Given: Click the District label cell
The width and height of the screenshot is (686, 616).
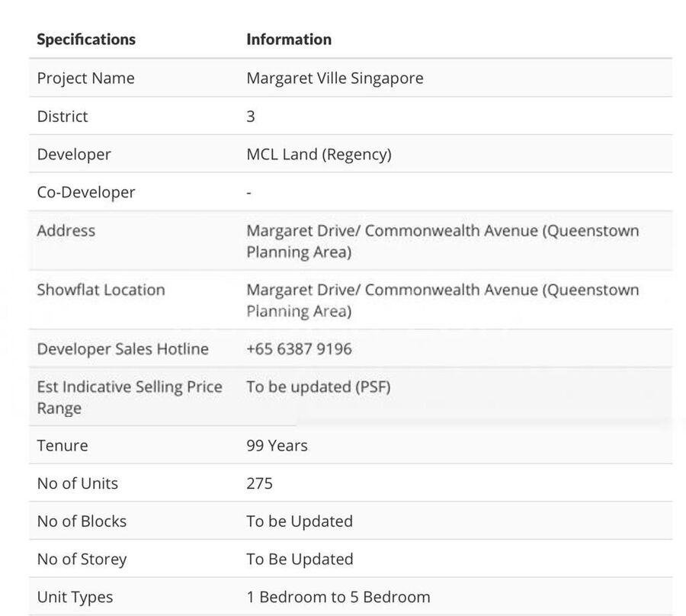Looking at the screenshot, I should [x=63, y=117].
